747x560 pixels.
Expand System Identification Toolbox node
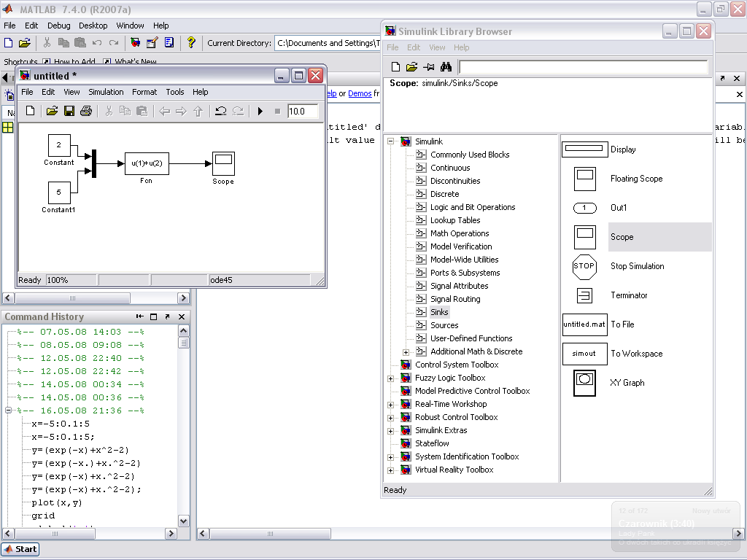click(x=391, y=457)
